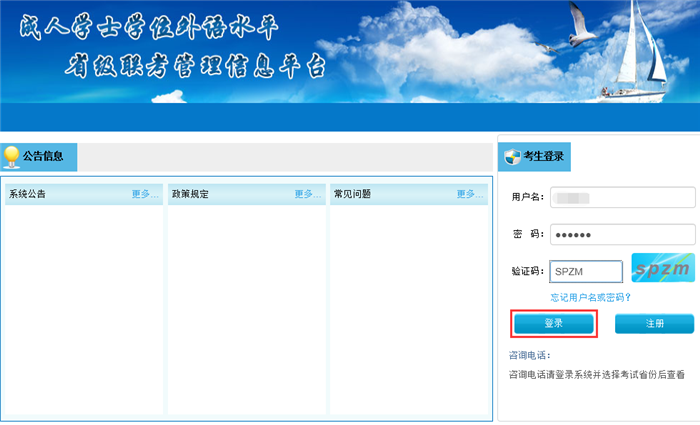Focus the 密码 password field
This screenshot has height=425, width=700.
tap(622, 234)
